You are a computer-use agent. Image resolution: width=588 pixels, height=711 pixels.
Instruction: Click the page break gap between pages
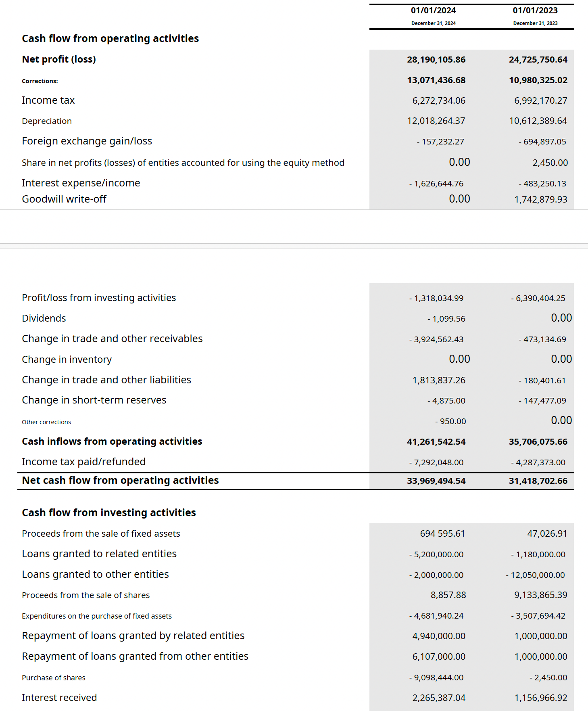(294, 246)
